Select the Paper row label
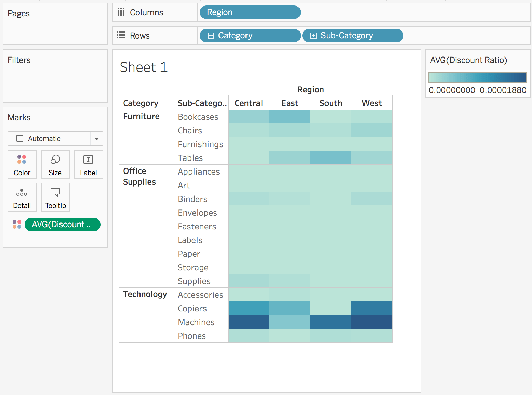This screenshot has height=395, width=532. pos(189,254)
